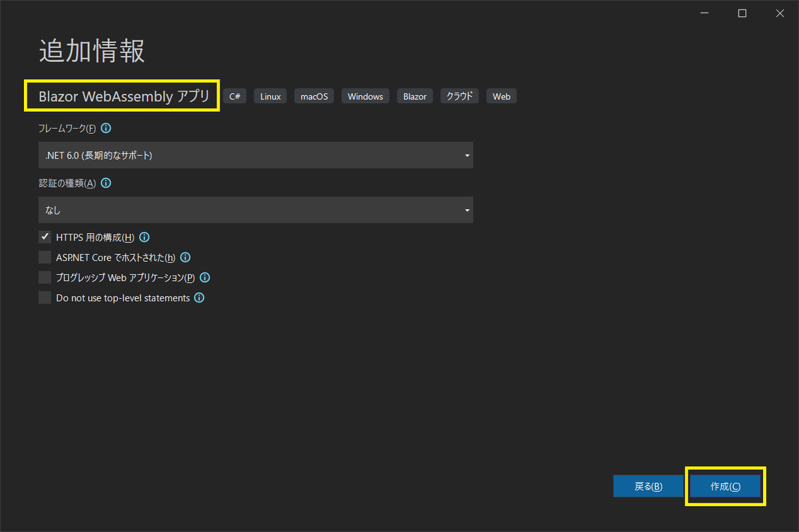Select the C# tag
This screenshot has height=532, width=799.
(235, 97)
